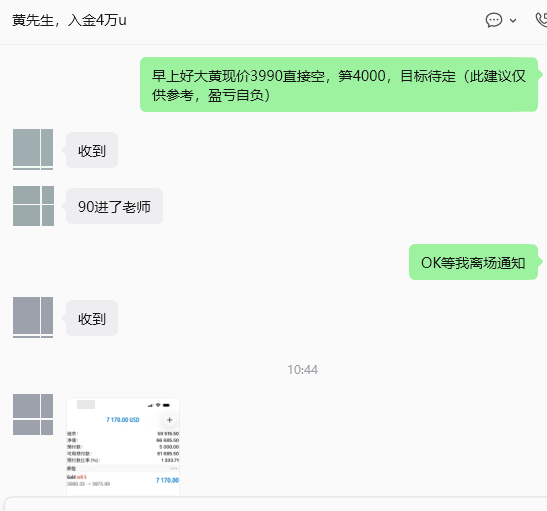Select the green message about 3990直接空
Screen dimensions: 547x511
point(339,85)
